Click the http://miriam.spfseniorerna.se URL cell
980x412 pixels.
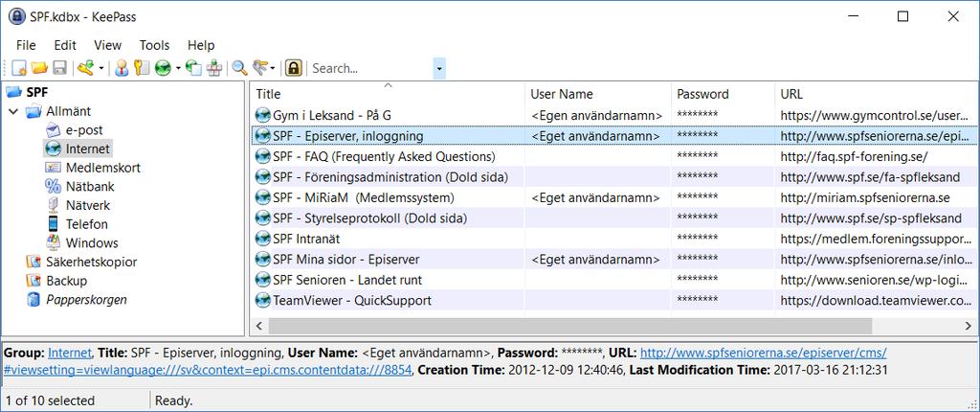point(865,198)
